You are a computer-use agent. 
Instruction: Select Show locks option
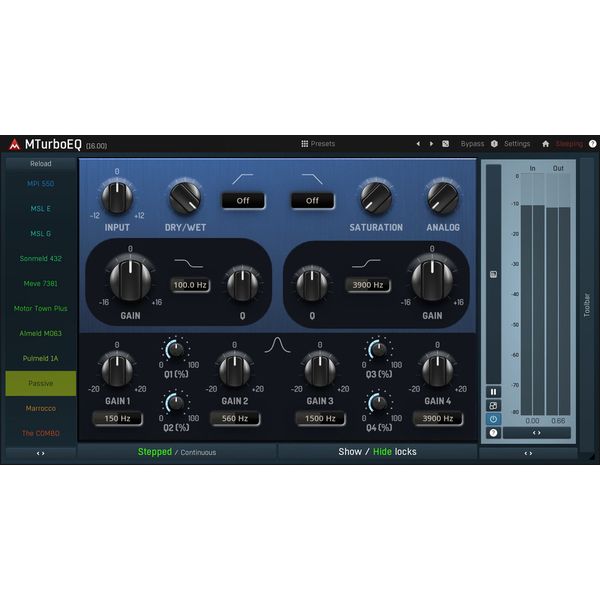[350, 452]
